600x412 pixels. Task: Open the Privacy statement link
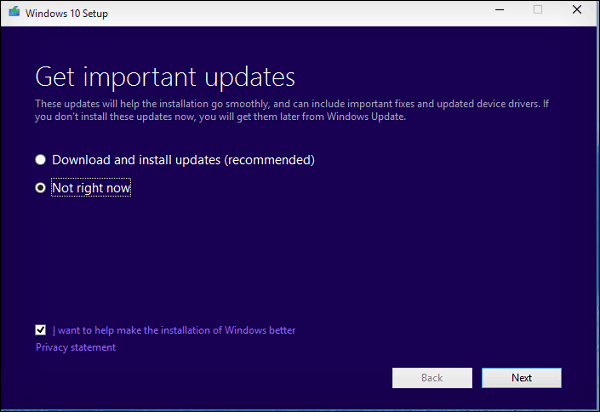point(75,347)
